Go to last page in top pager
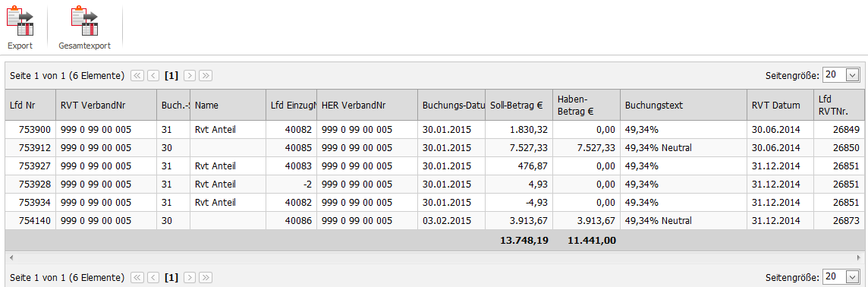This screenshot has width=868, height=287. tap(206, 76)
